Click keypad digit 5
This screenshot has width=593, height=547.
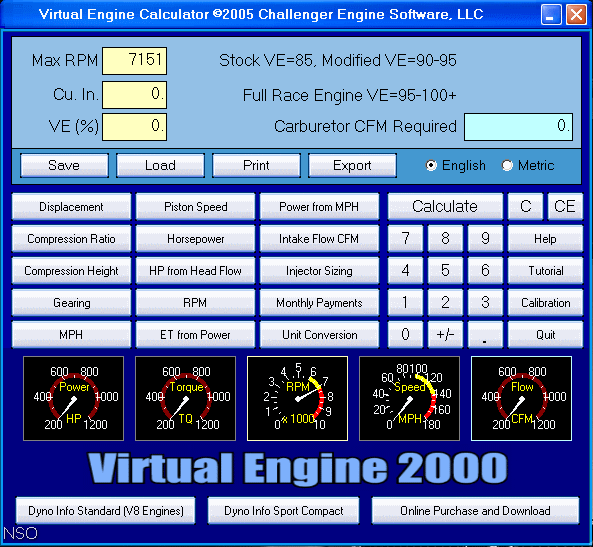click(445, 270)
